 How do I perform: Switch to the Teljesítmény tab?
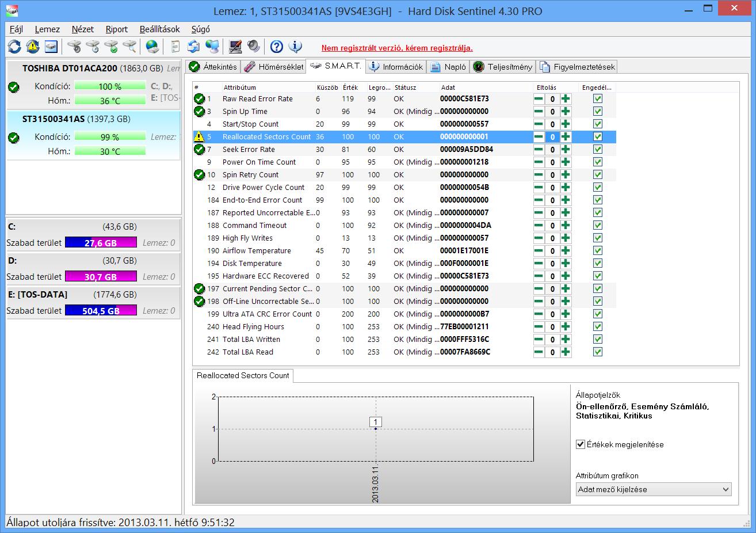click(x=503, y=67)
